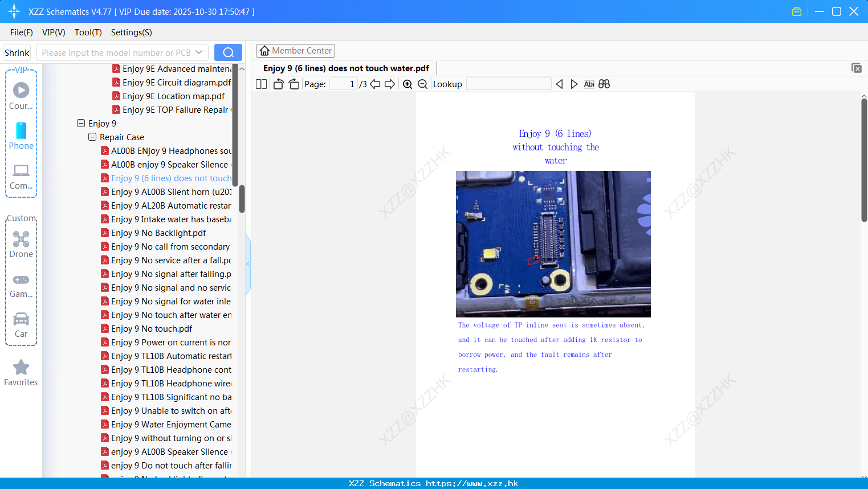Collapse the Repair Case folder
This screenshot has height=489, width=868.
(92, 137)
